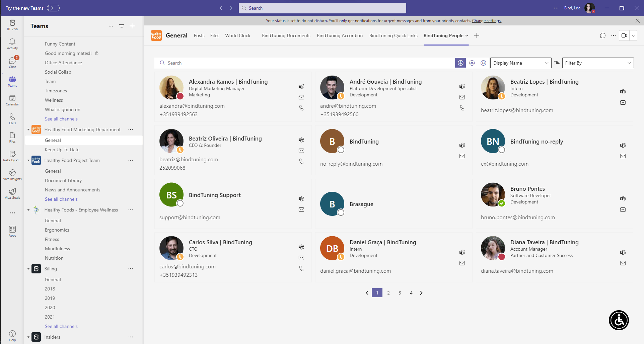Image resolution: width=644 pixels, height=344 pixels.
Task: Go to page 4 of people
Action: 411,293
